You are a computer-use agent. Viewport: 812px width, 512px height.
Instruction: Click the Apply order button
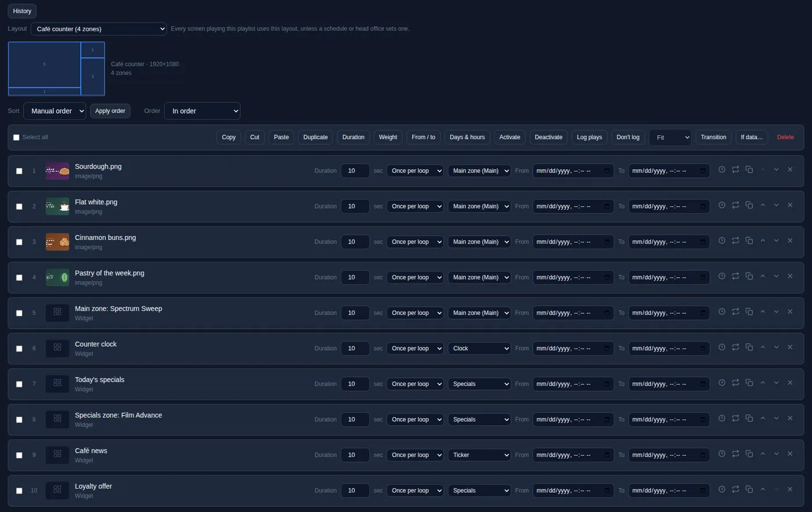coord(110,111)
